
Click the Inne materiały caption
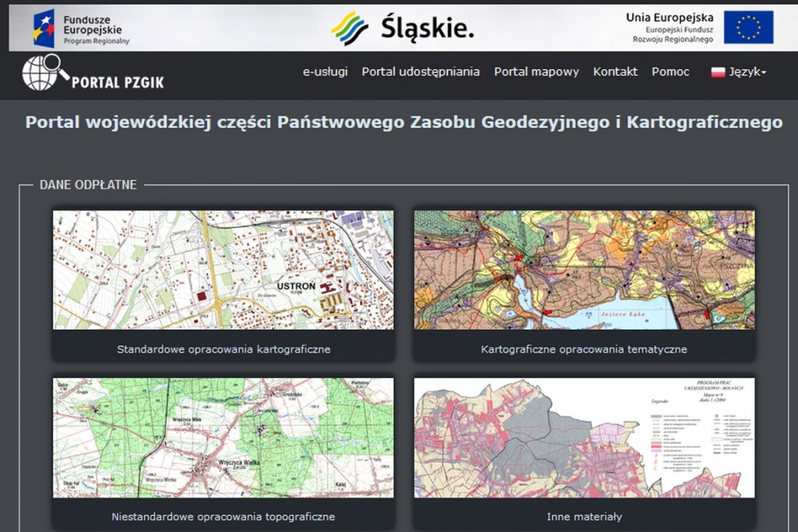pos(584,517)
